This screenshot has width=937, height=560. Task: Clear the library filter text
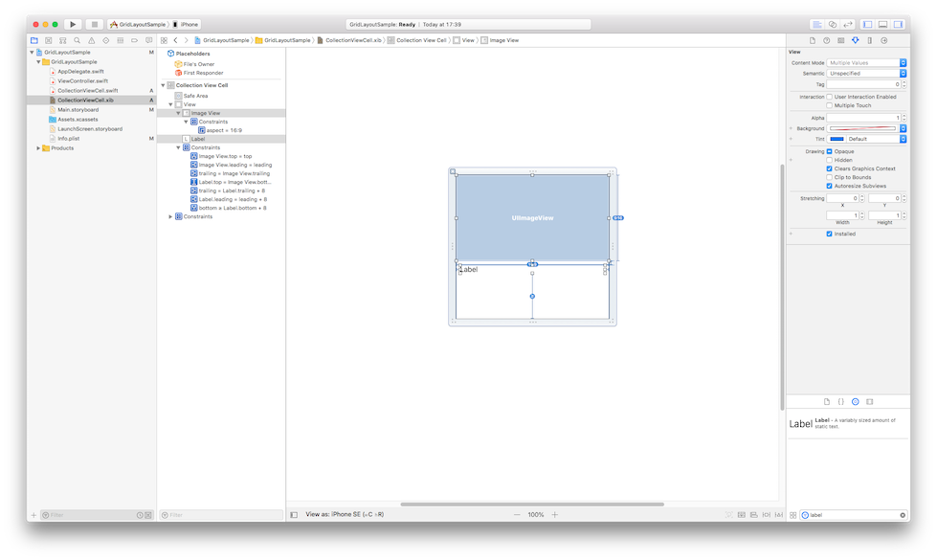click(x=903, y=515)
